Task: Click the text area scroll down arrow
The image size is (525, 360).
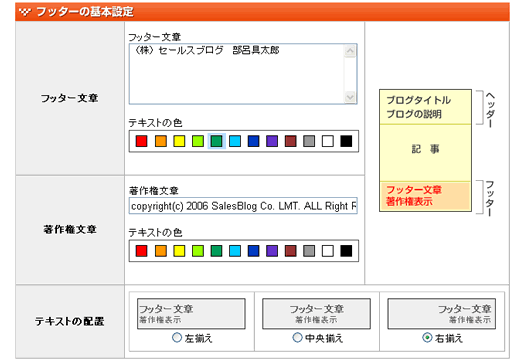Action: pyautogui.click(x=350, y=97)
